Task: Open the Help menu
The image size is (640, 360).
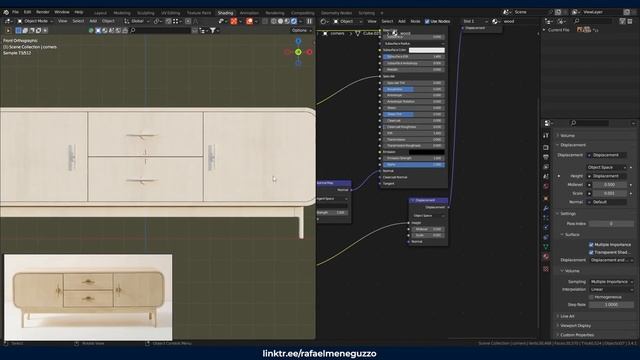Action: (x=79, y=12)
